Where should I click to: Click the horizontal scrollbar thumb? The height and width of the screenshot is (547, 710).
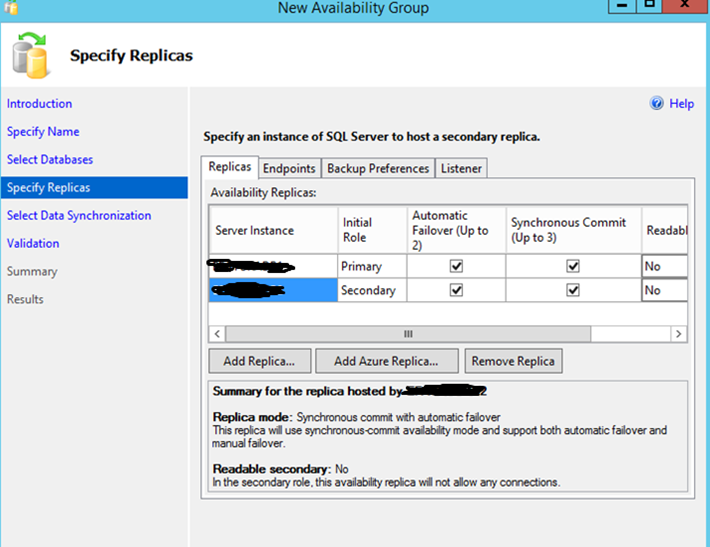pyautogui.click(x=407, y=334)
